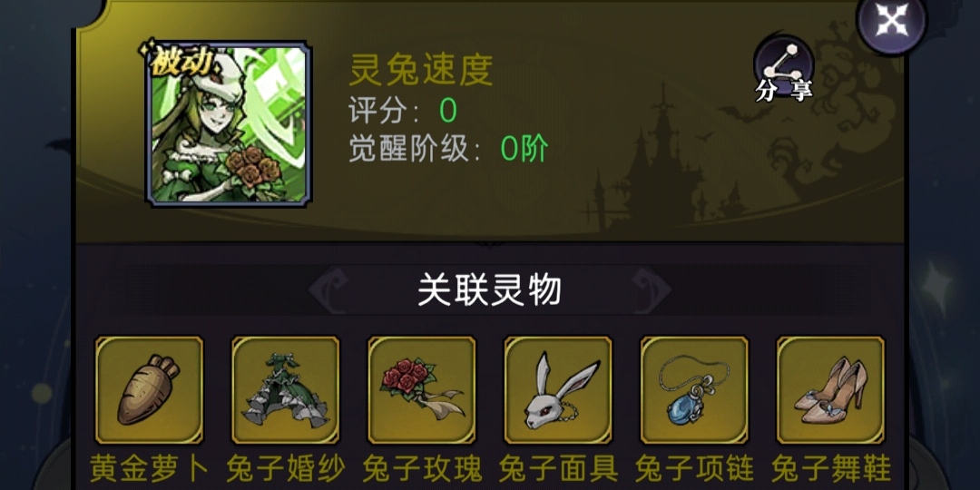Select the 兔子玫瑰 text label

click(422, 468)
